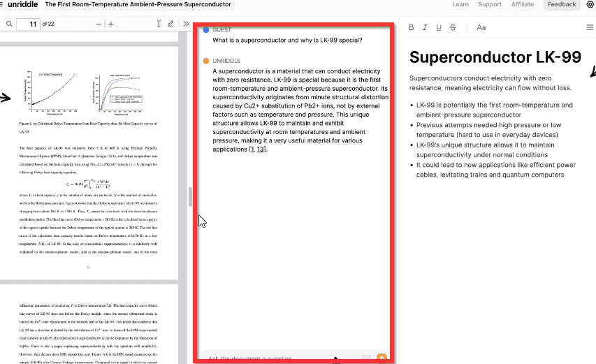Open settings gear icon in header
Viewport: 596px width, 364px height.
pos(590,4)
